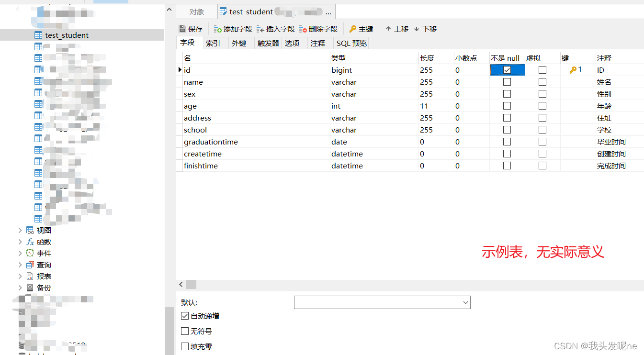Toggle 不是 null checkbox for name field
The image size is (644, 355).
507,82
